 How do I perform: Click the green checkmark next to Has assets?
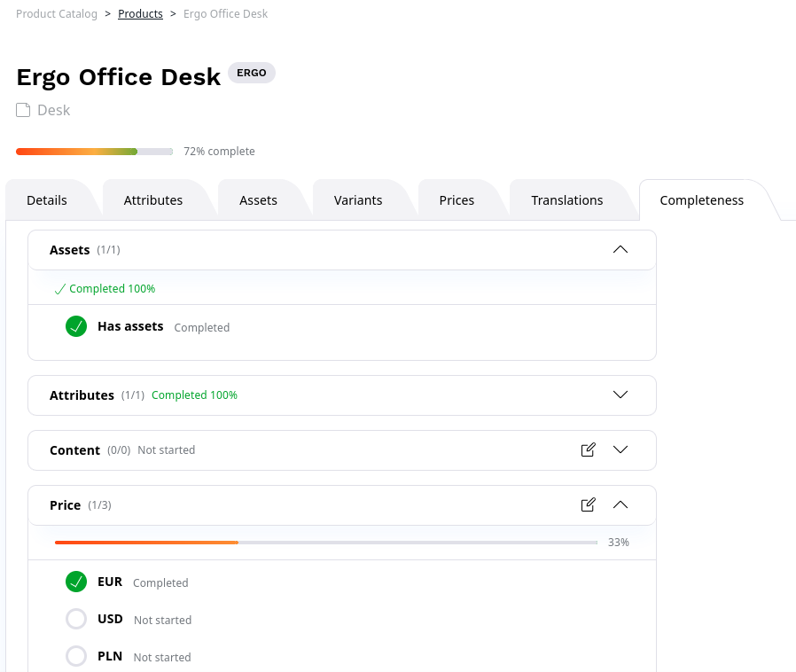76,326
